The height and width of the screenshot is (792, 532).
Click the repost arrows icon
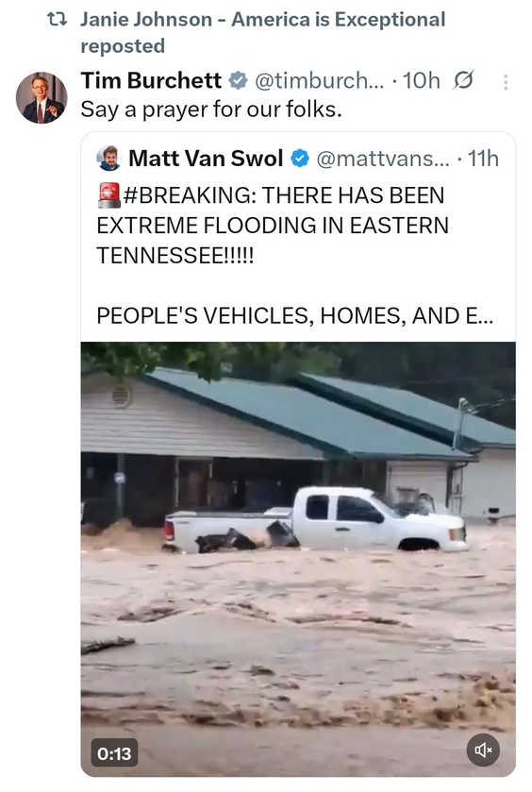pos(57,20)
